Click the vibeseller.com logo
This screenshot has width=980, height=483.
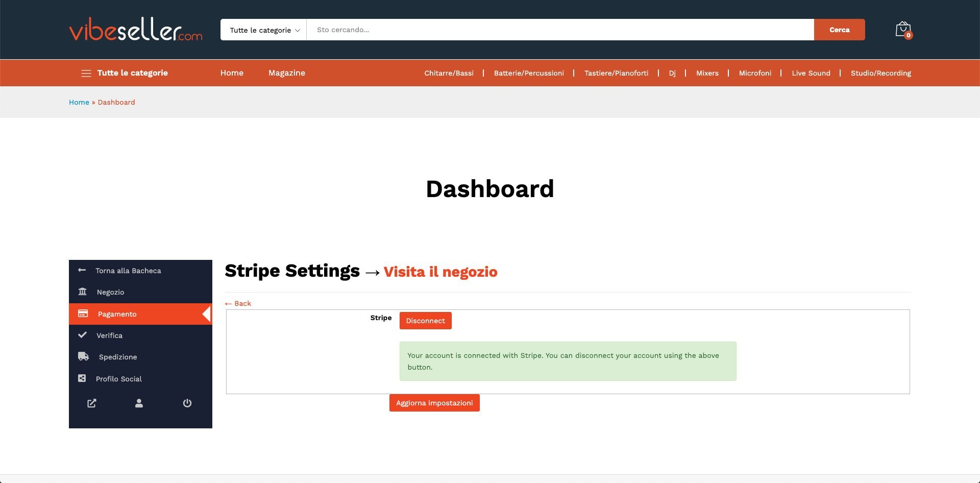tap(136, 30)
